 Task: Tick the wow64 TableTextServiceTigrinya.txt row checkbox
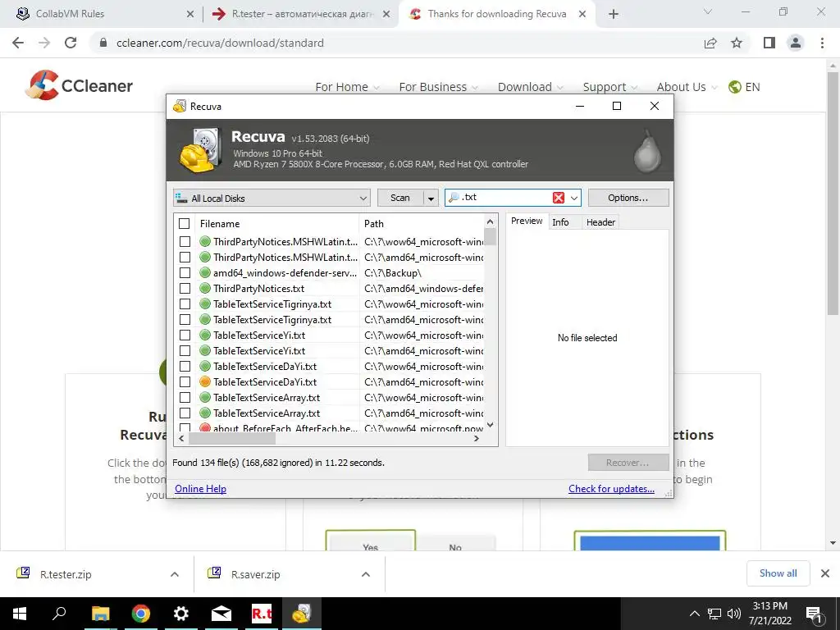[185, 304]
